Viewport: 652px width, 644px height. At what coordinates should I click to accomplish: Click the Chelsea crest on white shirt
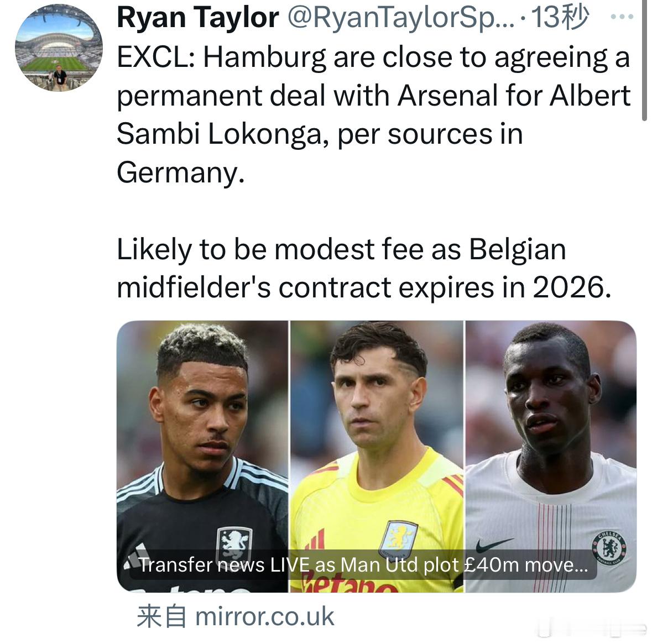pos(609,547)
